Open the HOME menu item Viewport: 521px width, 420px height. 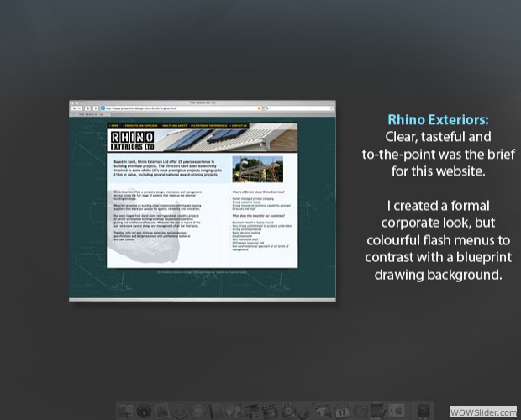click(x=114, y=126)
